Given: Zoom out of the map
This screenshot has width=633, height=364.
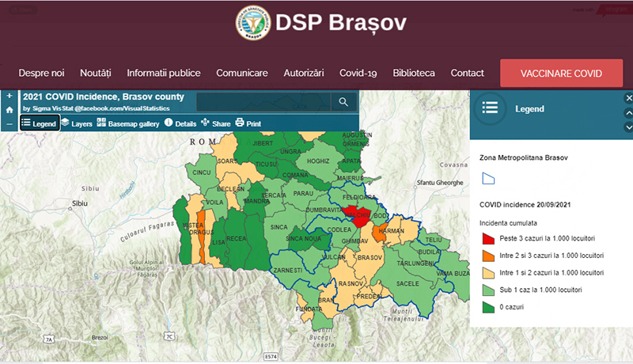Looking at the screenshot, I should (x=9, y=123).
